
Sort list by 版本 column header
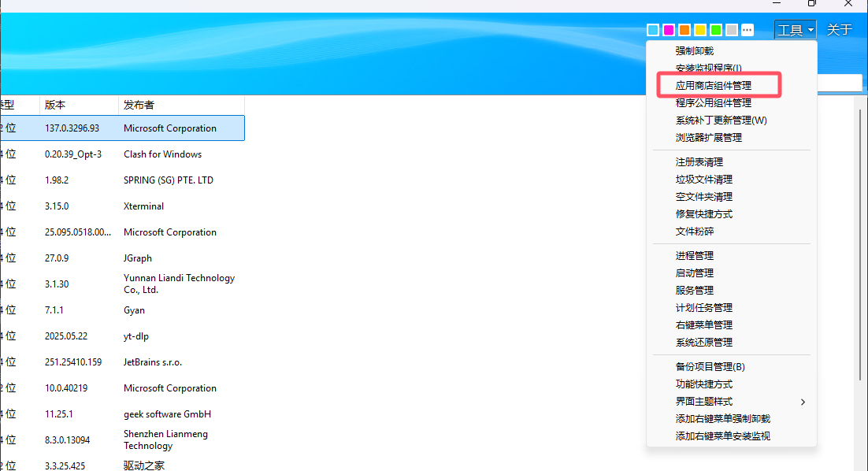pyautogui.click(x=80, y=106)
